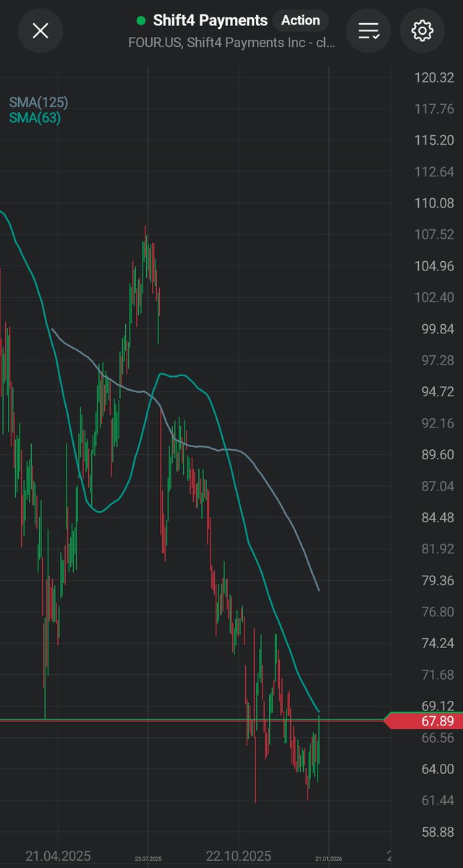Tap the 71.68 price axis label
The width and height of the screenshot is (463, 868).
pyautogui.click(x=437, y=675)
